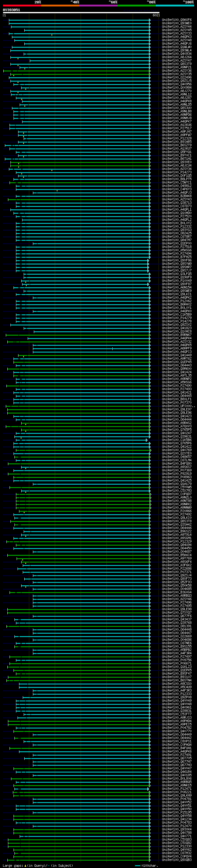Select hit label UniRef100_P20866
This screenshot has width=197, height=868.
(176, 511)
